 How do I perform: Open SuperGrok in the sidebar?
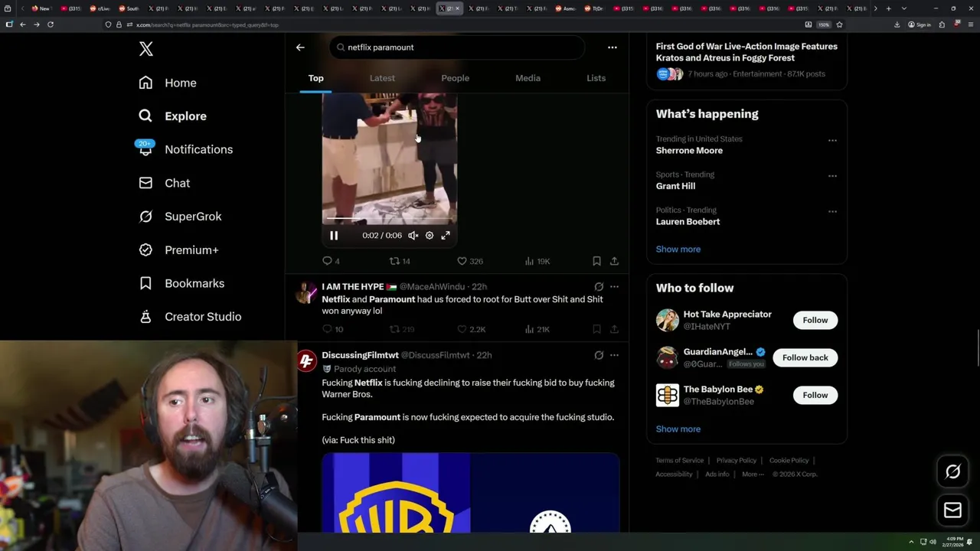coord(181,217)
